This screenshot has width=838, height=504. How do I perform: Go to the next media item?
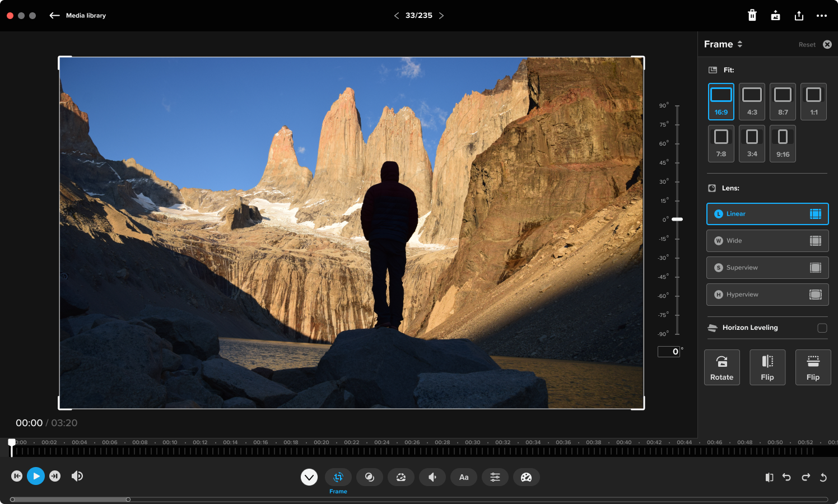click(x=441, y=16)
